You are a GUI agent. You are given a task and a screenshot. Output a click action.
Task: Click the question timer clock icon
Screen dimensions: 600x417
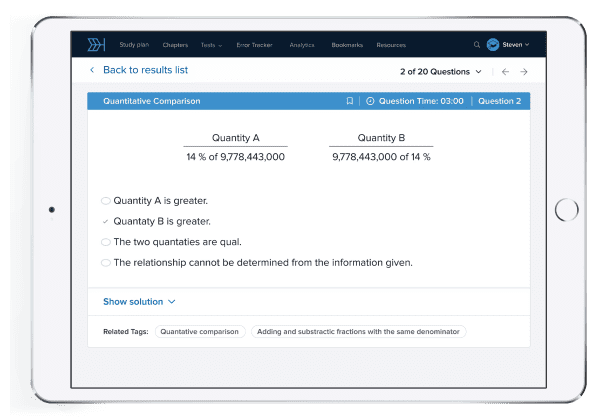tap(370, 101)
